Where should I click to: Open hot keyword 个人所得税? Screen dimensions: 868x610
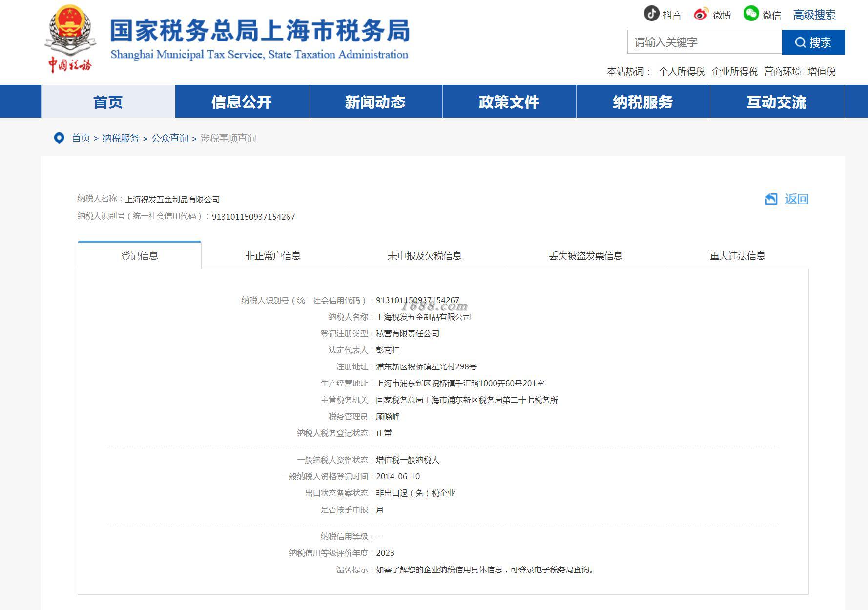[x=682, y=71]
